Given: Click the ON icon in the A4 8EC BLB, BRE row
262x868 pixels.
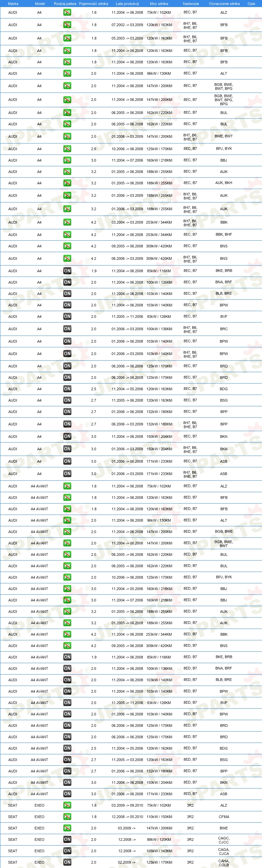Looking at the screenshot, I should (67, 294).
